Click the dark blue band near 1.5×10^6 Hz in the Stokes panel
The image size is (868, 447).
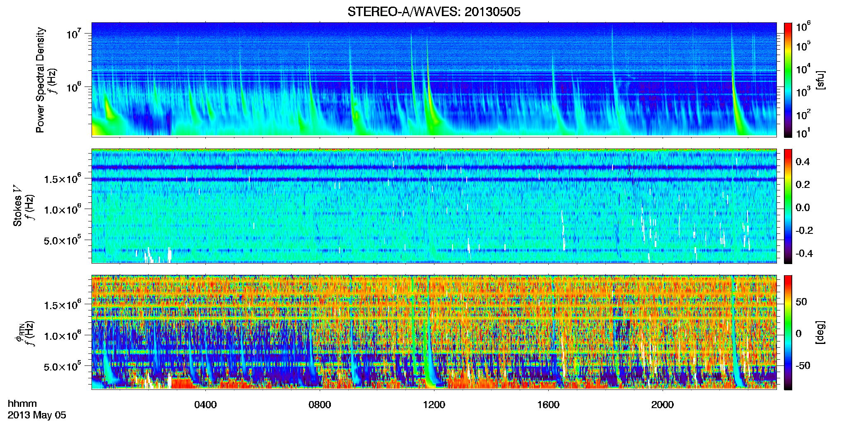click(x=434, y=180)
